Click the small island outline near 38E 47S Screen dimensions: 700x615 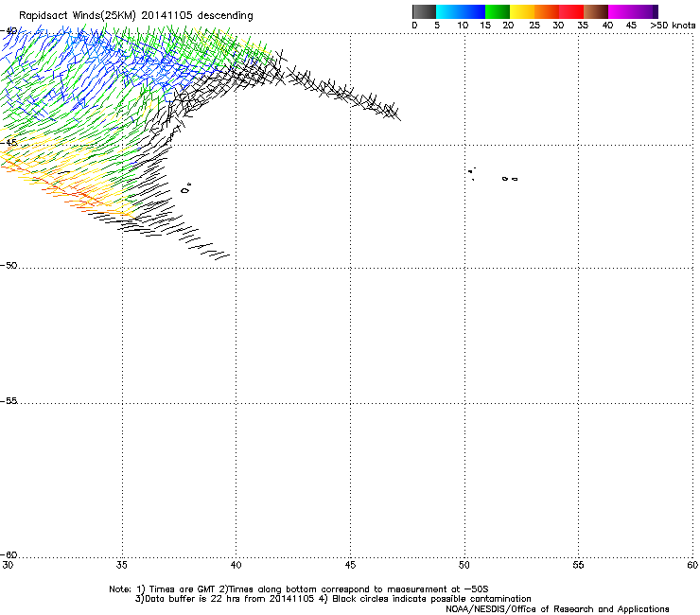coord(186,189)
